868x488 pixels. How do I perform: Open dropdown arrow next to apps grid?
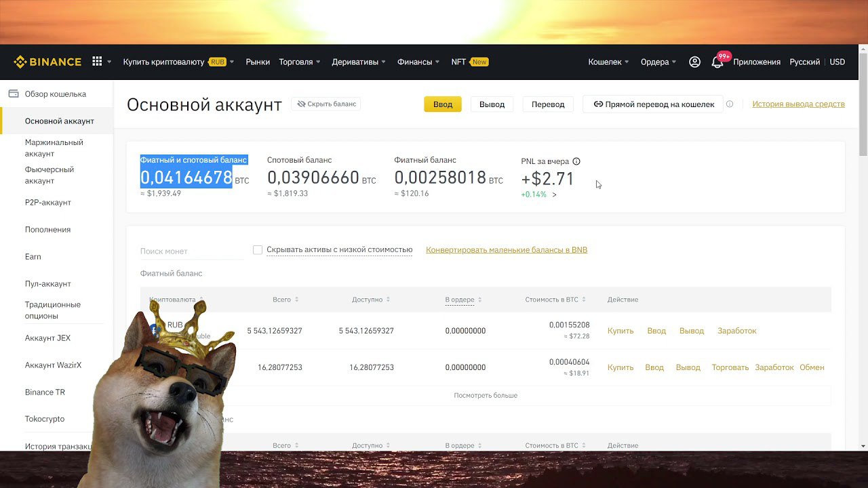click(x=109, y=62)
